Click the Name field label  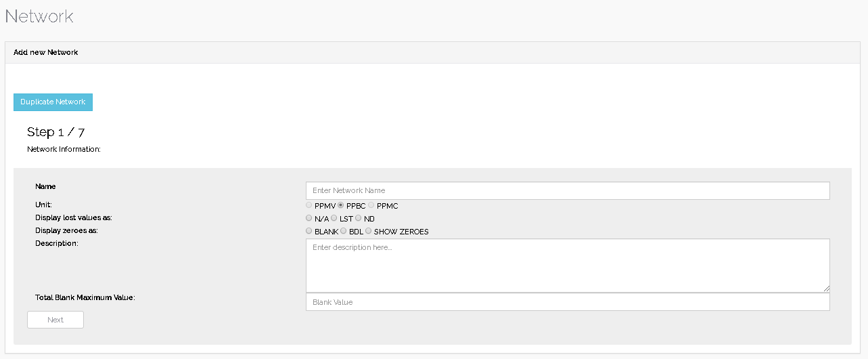tap(45, 186)
